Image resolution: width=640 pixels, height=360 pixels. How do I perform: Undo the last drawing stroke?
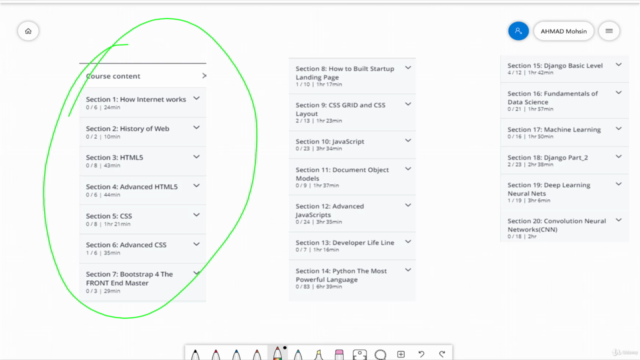421,354
